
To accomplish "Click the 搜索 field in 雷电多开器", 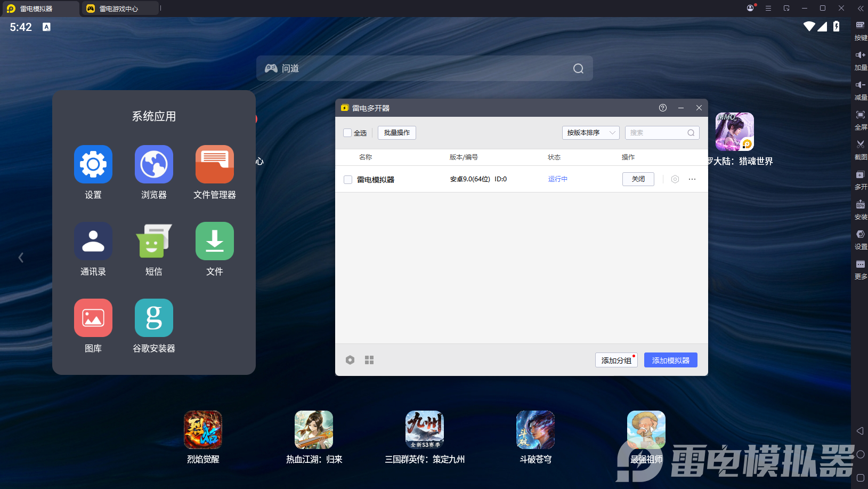I will pyautogui.click(x=662, y=133).
